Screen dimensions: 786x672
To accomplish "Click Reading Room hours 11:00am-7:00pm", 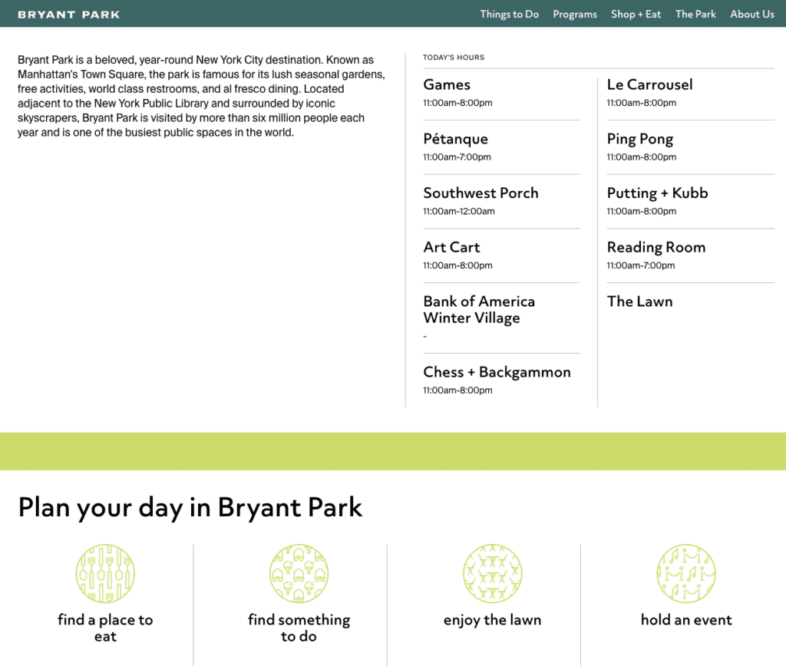I will [x=641, y=265].
